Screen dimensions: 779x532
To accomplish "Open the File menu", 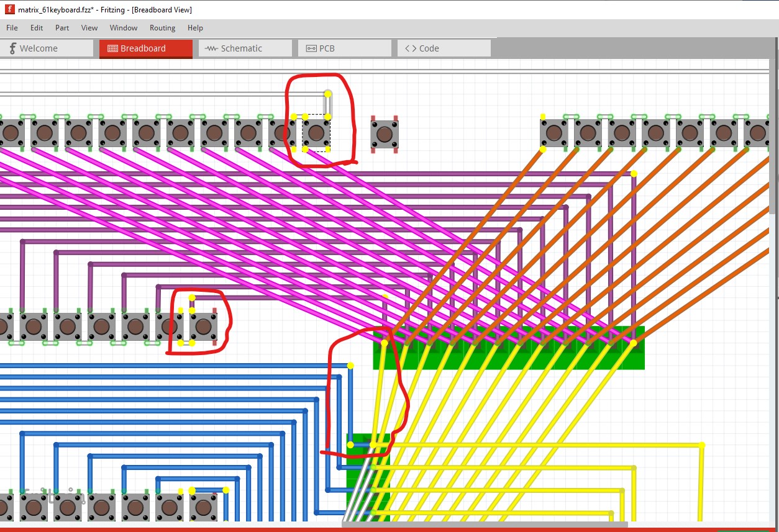I will (12, 28).
